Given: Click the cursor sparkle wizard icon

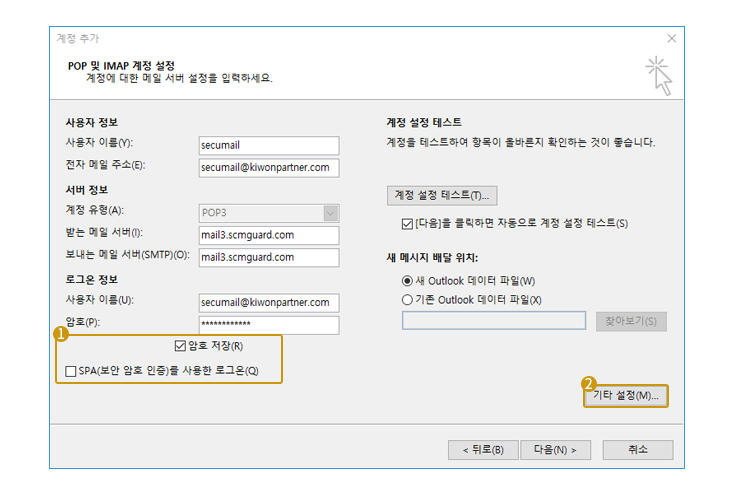Looking at the screenshot, I should click(x=658, y=76).
